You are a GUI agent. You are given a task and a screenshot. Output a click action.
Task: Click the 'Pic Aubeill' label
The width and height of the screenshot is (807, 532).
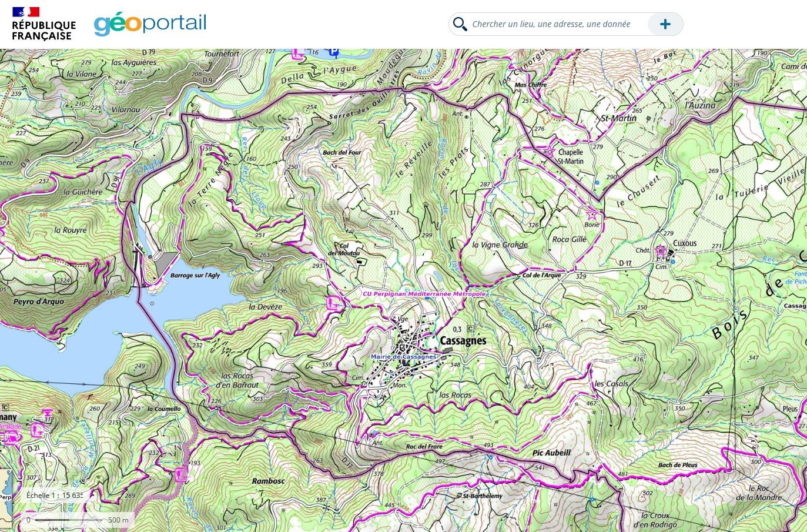(551, 453)
